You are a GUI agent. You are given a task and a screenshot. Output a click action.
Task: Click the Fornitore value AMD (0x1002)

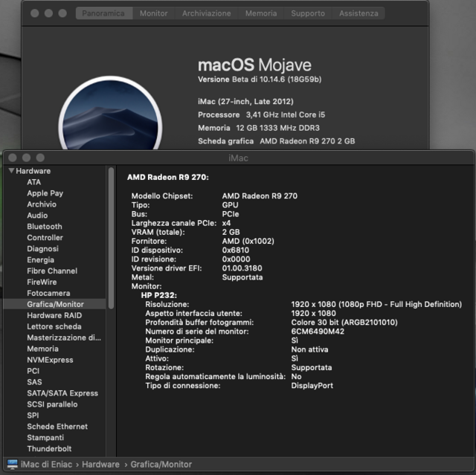[248, 241]
